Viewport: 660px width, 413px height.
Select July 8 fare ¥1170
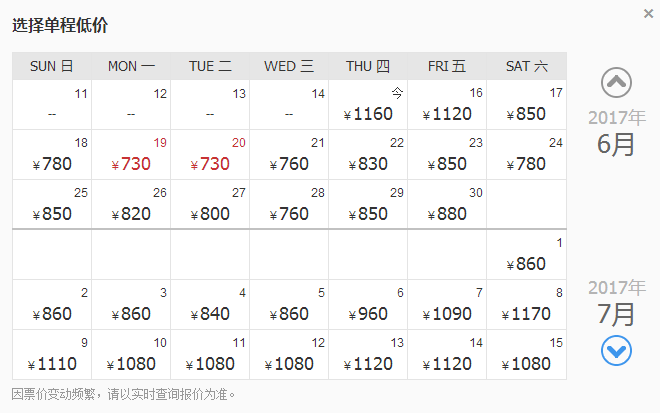(526, 305)
